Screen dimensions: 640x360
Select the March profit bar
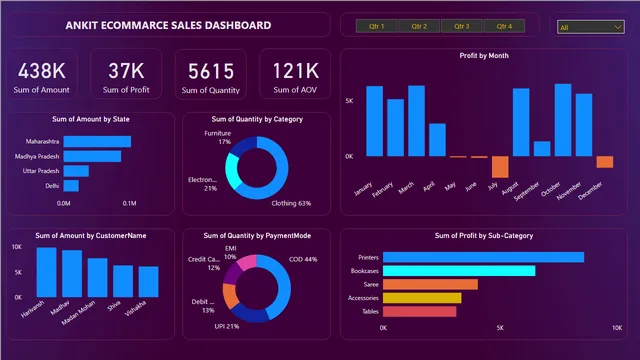(416, 121)
